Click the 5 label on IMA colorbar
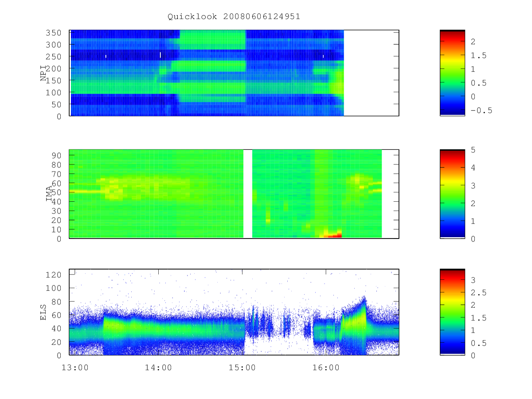 point(473,150)
